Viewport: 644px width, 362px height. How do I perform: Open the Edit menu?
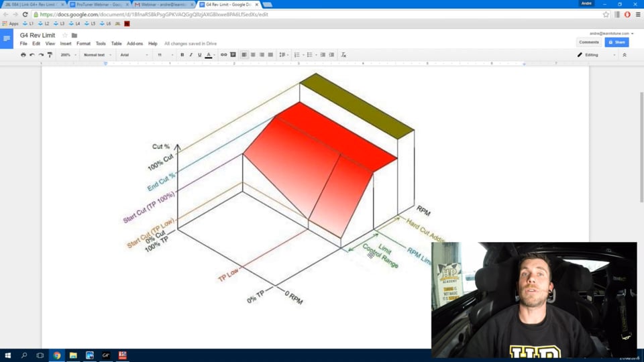[36, 44]
